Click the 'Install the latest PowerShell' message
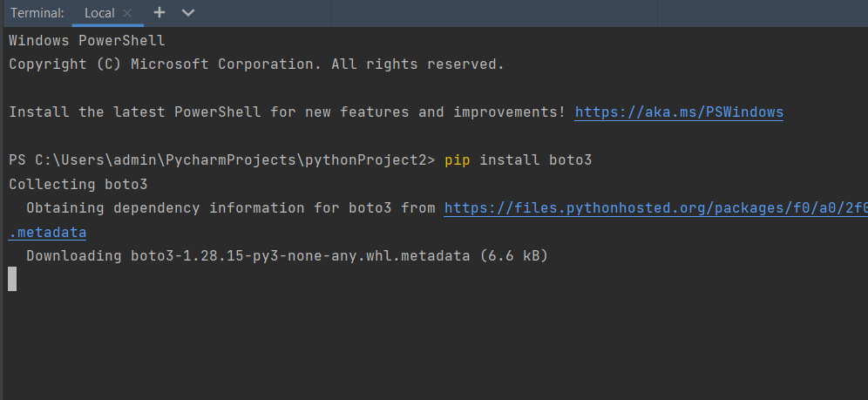This screenshot has height=400, width=868. point(287,112)
